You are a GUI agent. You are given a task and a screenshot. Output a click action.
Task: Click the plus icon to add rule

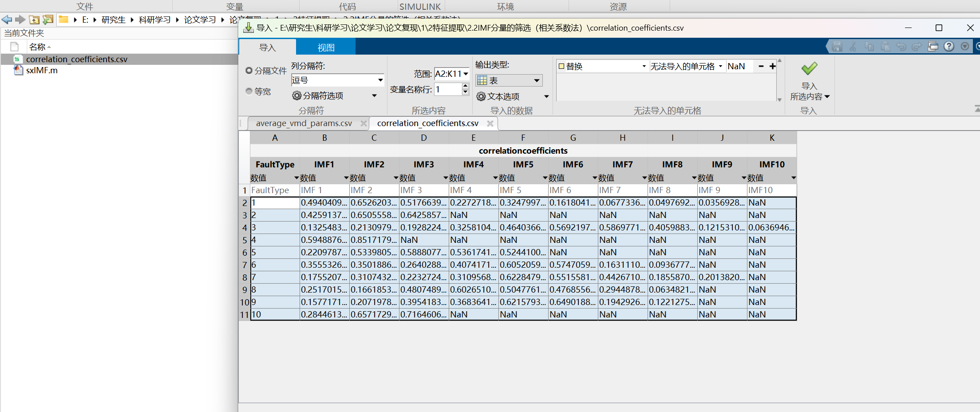click(772, 66)
